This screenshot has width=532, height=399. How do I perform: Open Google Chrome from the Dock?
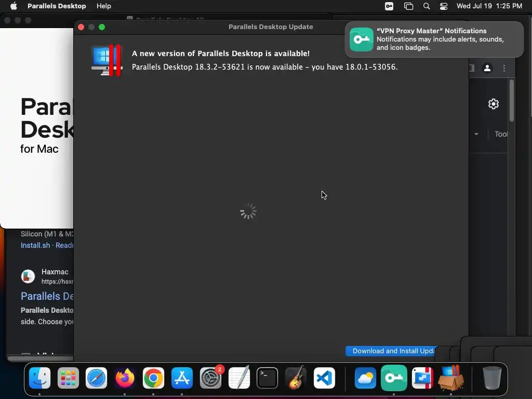click(x=153, y=378)
